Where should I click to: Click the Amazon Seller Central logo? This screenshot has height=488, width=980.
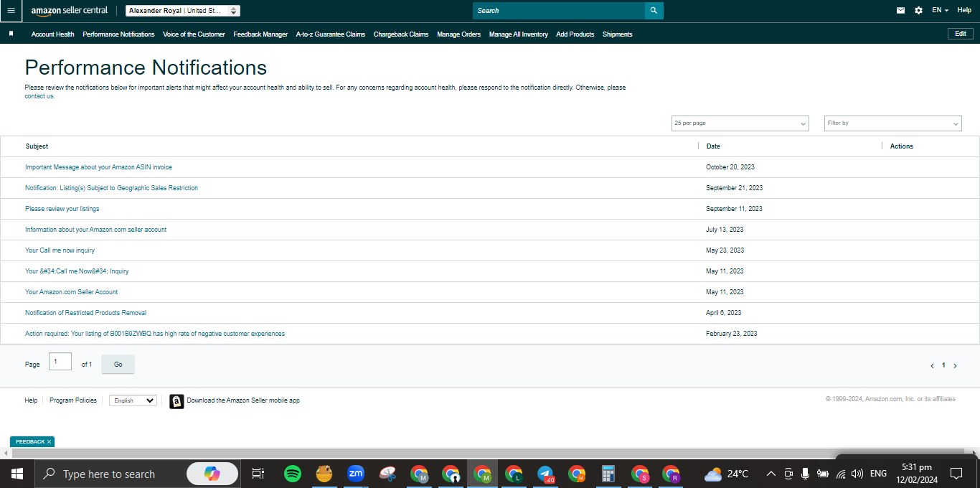pyautogui.click(x=69, y=11)
